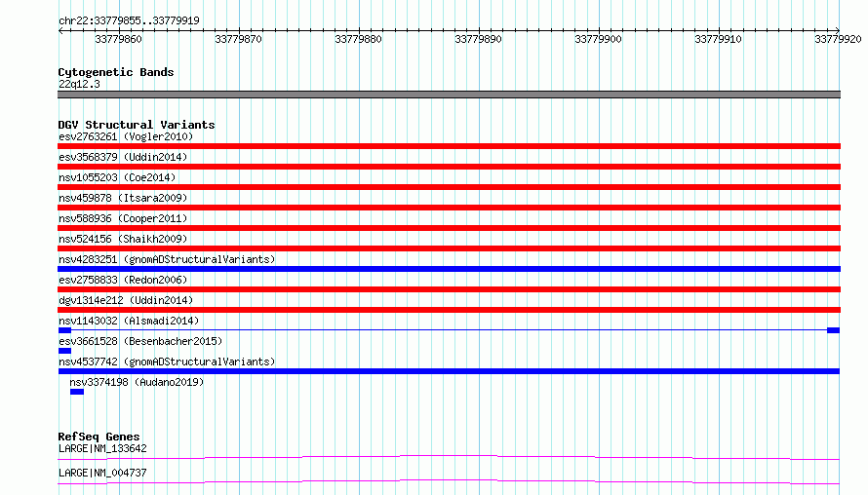Click the esv2763261 (Vogler2010) variant label

coord(126,136)
